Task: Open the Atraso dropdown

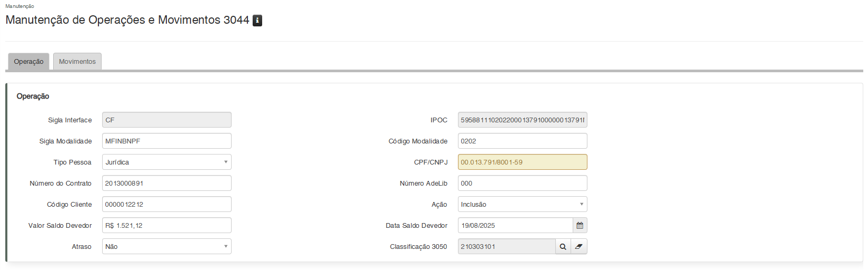Action: pos(166,246)
